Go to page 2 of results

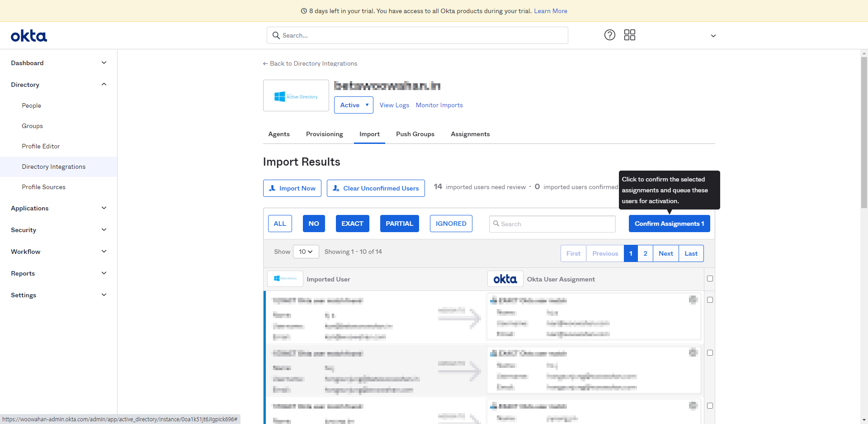[645, 253]
